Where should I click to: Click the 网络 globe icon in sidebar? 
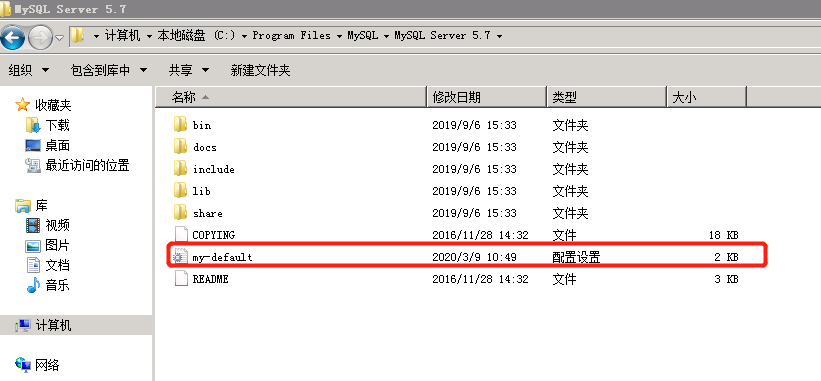tap(23, 364)
